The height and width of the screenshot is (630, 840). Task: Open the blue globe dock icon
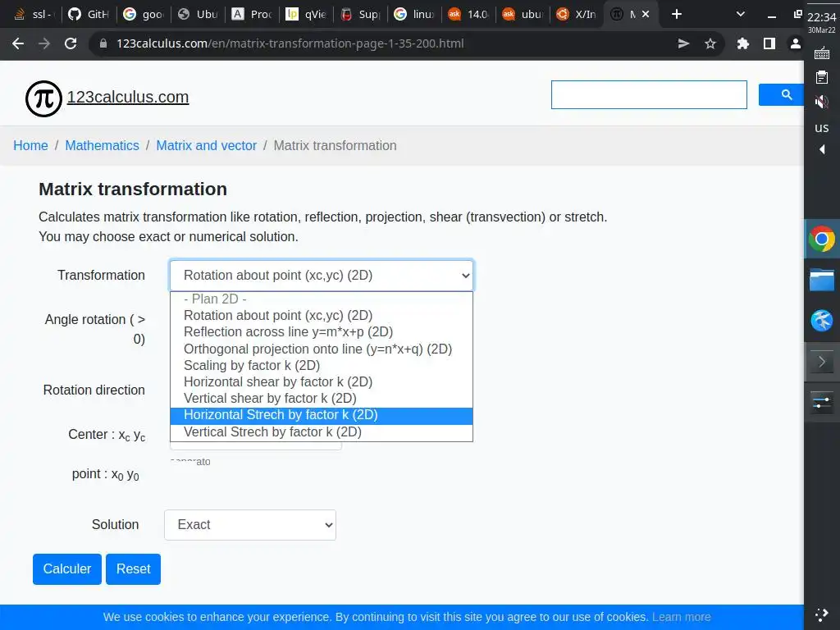(822, 321)
